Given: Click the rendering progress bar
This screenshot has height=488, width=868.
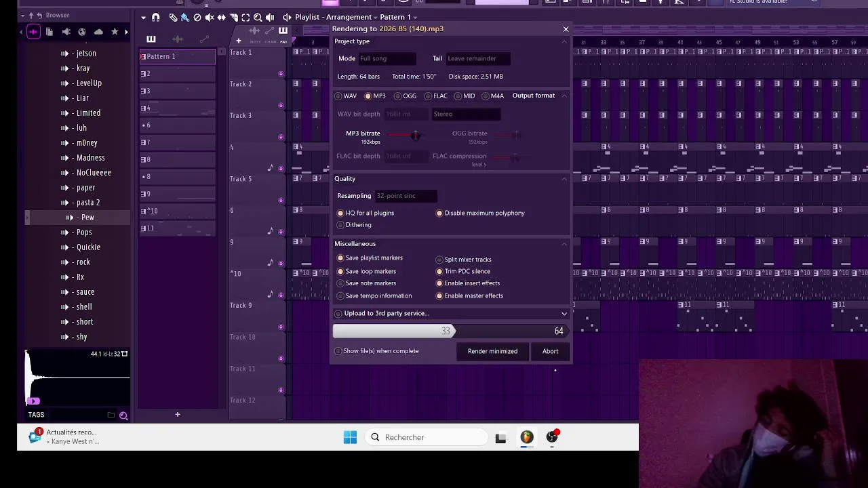Looking at the screenshot, I should click(x=451, y=331).
